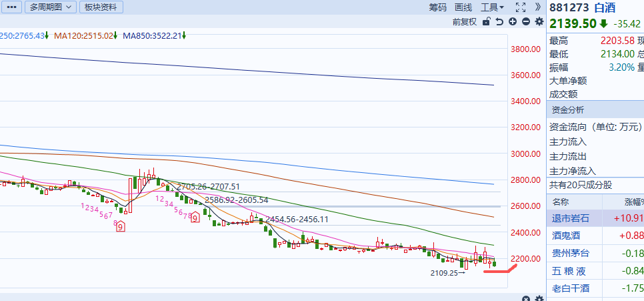Screen dimensions: 644x301
Task: Select the 画线 drawing tool menu
Action: click(463, 7)
